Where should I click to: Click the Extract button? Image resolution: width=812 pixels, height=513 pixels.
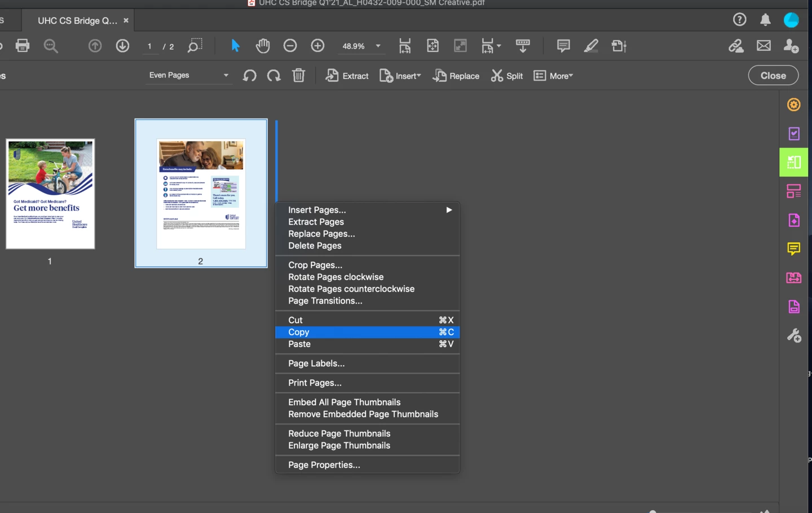pos(347,76)
